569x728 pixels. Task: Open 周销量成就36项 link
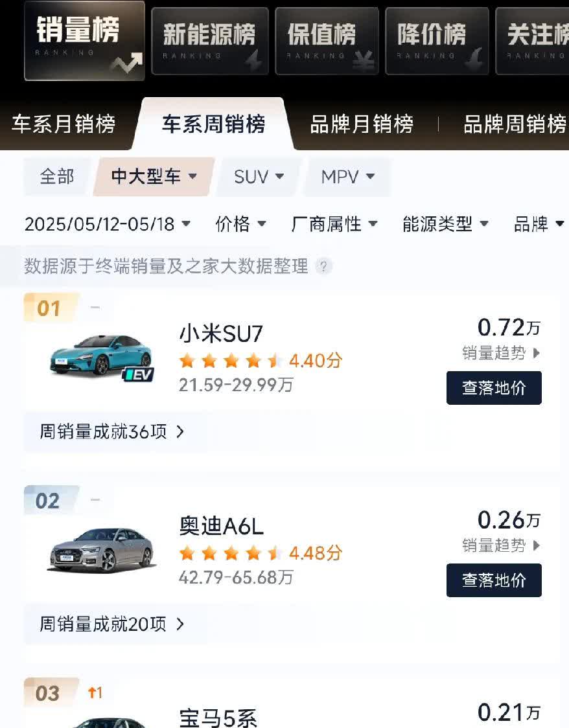tap(112, 432)
